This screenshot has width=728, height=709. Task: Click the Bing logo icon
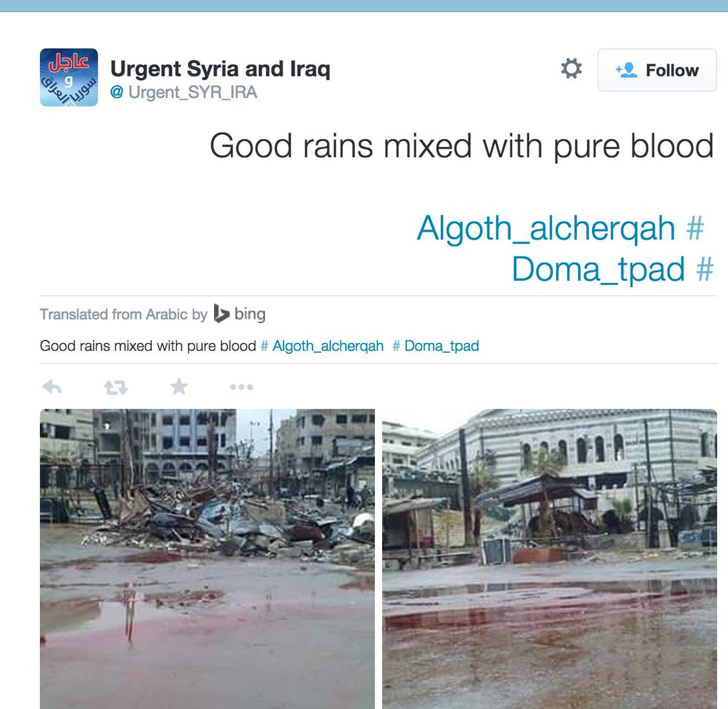[222, 314]
